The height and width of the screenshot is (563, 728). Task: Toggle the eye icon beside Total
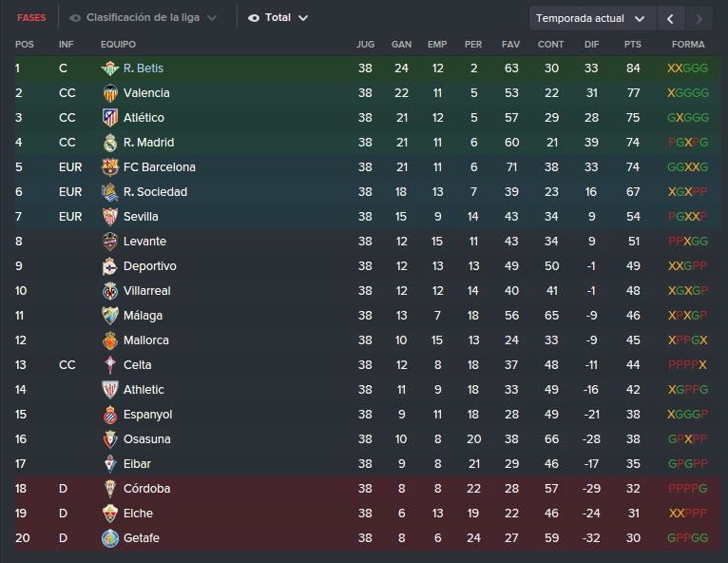click(x=254, y=18)
